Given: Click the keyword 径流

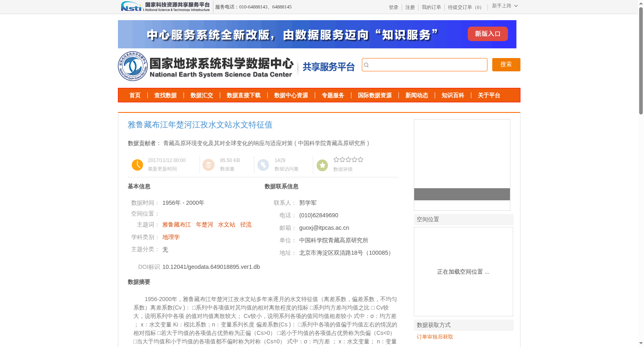Looking at the screenshot, I should coord(246,225).
